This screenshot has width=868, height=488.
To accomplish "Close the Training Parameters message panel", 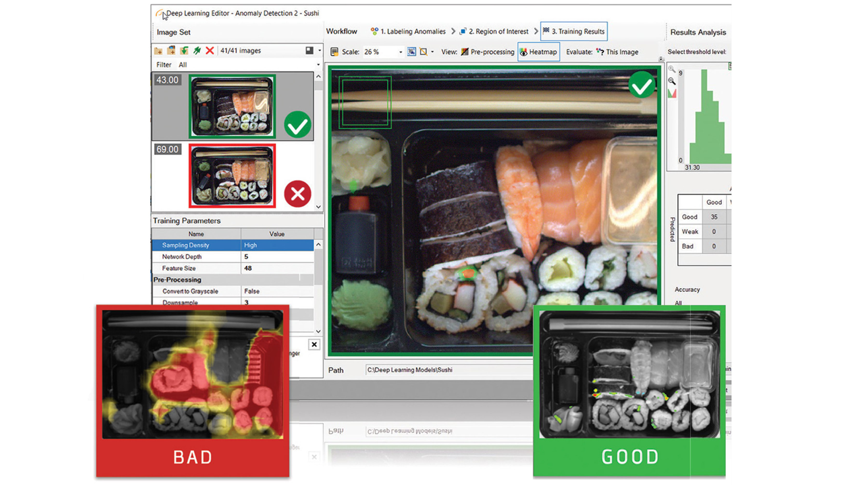I will tap(314, 345).
